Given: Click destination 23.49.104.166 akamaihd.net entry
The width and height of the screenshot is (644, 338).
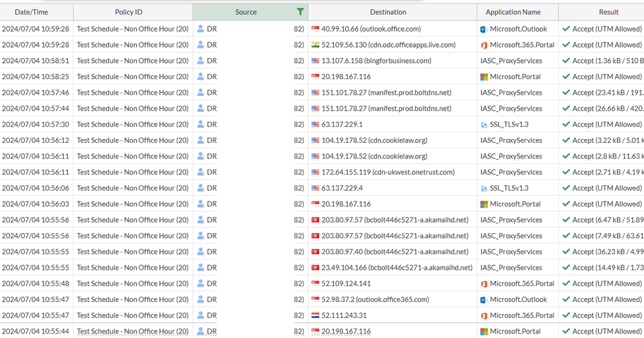Looking at the screenshot, I should click(396, 268).
